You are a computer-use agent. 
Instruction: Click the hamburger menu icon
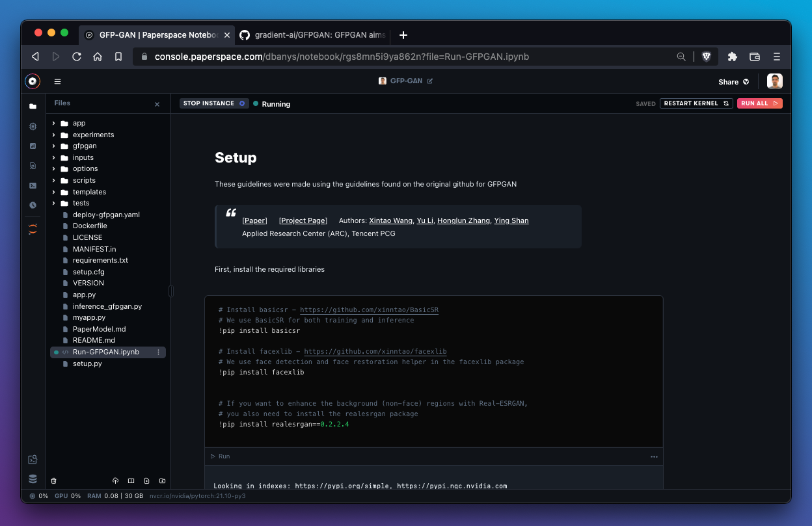tap(57, 81)
